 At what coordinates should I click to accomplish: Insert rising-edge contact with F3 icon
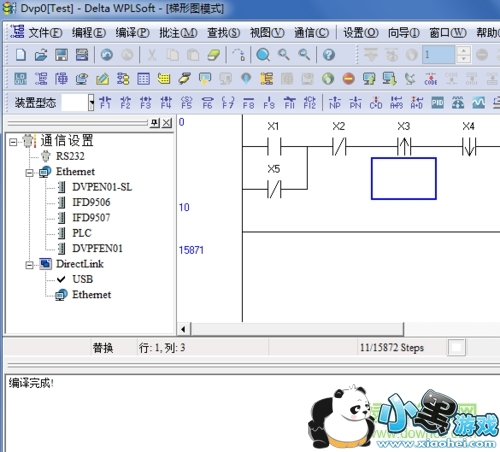(146, 103)
